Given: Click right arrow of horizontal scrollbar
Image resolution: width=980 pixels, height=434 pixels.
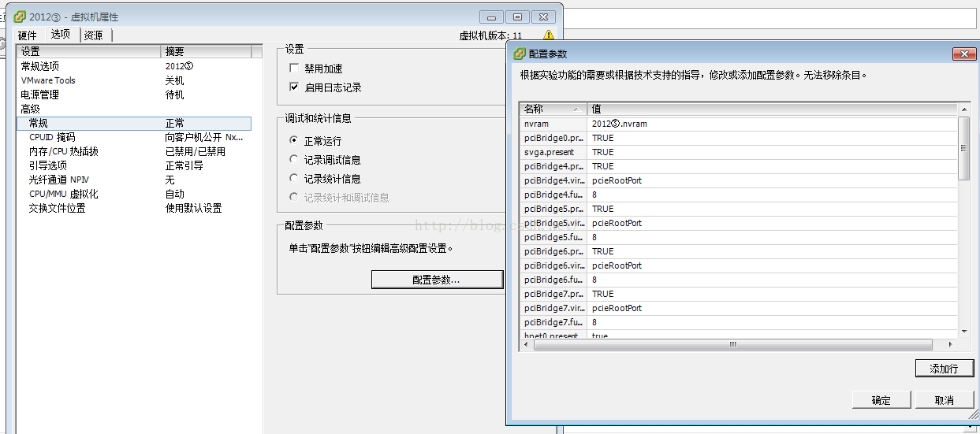Looking at the screenshot, I should click(x=952, y=344).
